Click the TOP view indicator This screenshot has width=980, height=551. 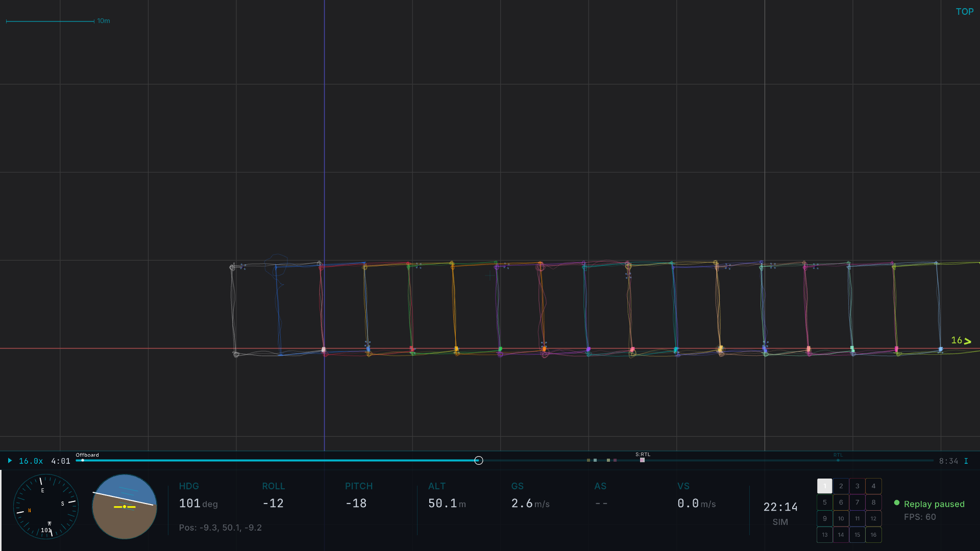click(x=964, y=11)
